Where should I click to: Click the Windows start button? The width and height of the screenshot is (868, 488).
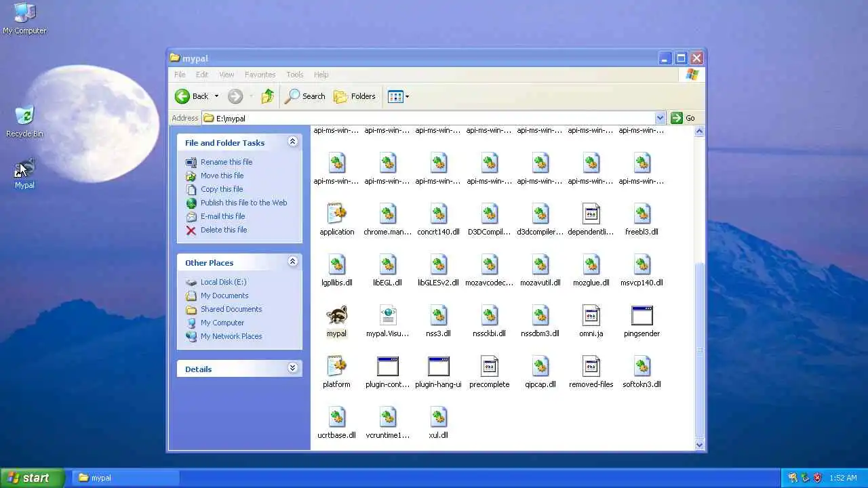[x=33, y=478]
